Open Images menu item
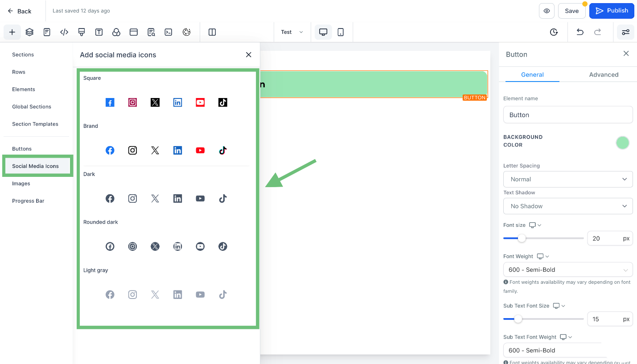The width and height of the screenshot is (637, 364). pos(21,184)
